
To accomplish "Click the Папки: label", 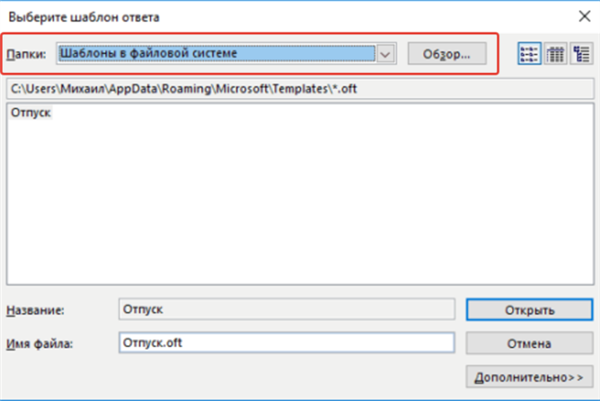I will pyautogui.click(x=26, y=54).
